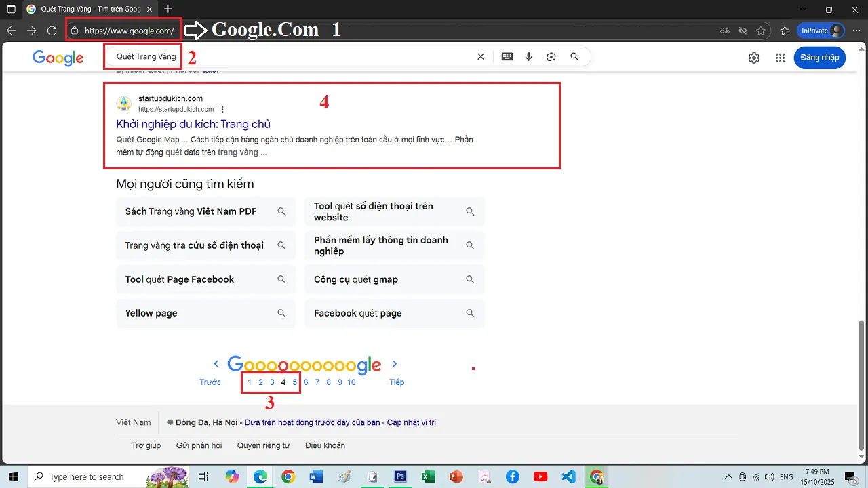Open Gửi phản hồi footer link
The height and width of the screenshot is (488, 868).
tap(199, 445)
